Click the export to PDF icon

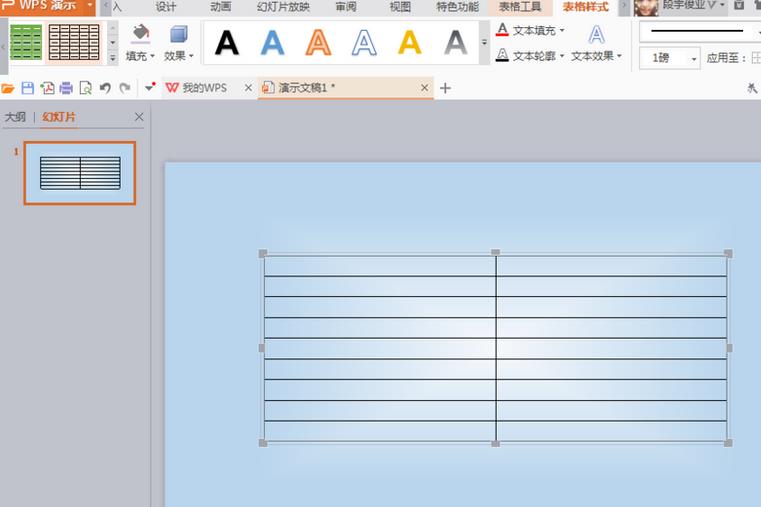point(47,88)
